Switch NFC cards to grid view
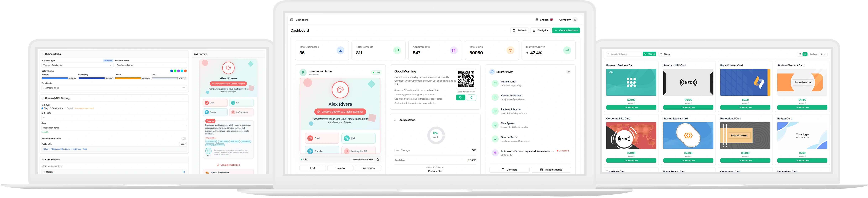This screenshot has width=868, height=198. point(805,54)
